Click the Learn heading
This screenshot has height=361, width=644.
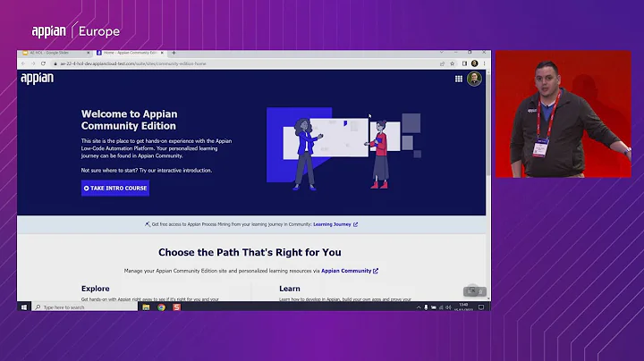pyautogui.click(x=290, y=289)
